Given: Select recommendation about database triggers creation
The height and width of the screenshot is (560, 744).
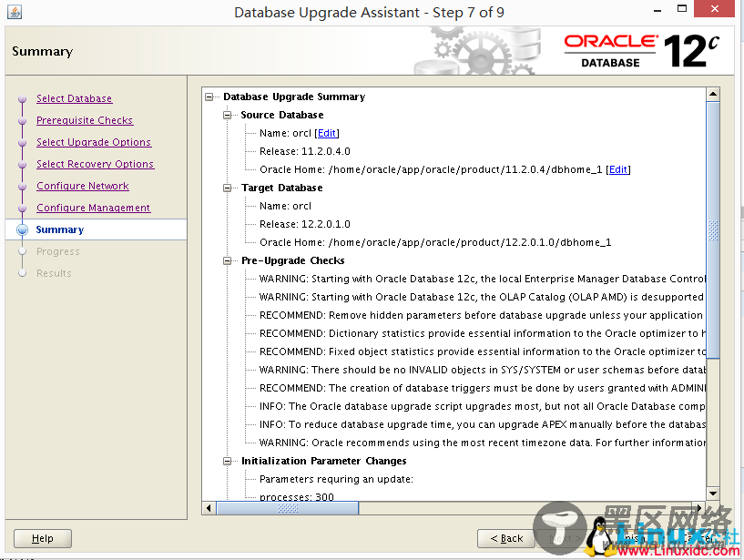Looking at the screenshot, I should (482, 388).
